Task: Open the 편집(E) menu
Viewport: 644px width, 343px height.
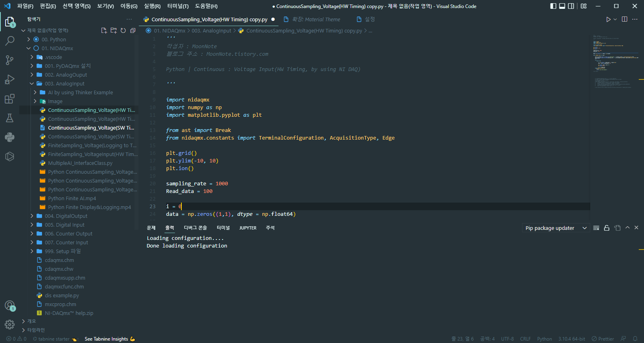Action: (x=48, y=6)
